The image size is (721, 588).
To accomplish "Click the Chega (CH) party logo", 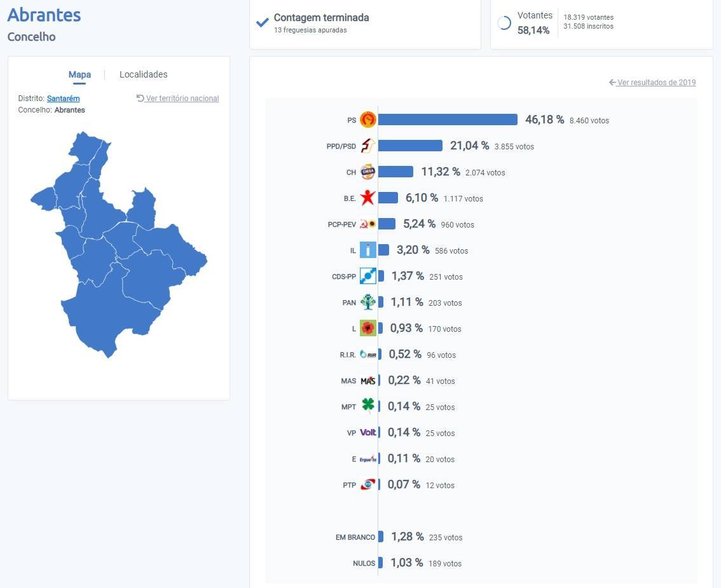I will pos(367,172).
